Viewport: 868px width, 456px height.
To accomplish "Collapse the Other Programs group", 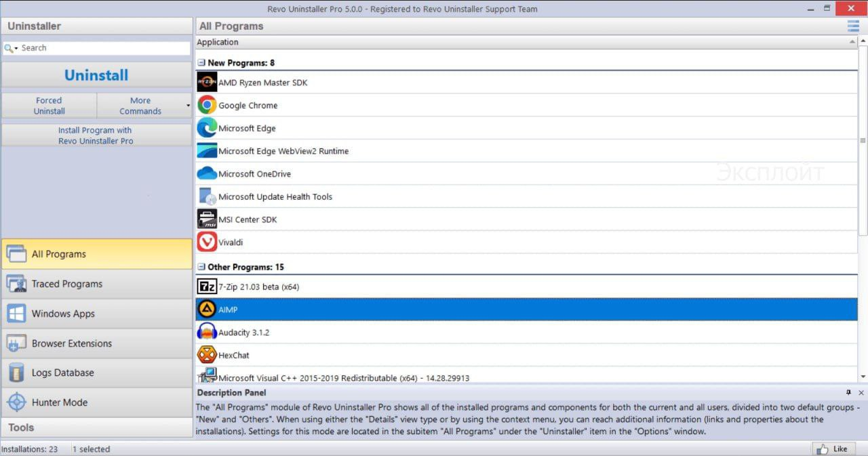I will coord(201,267).
